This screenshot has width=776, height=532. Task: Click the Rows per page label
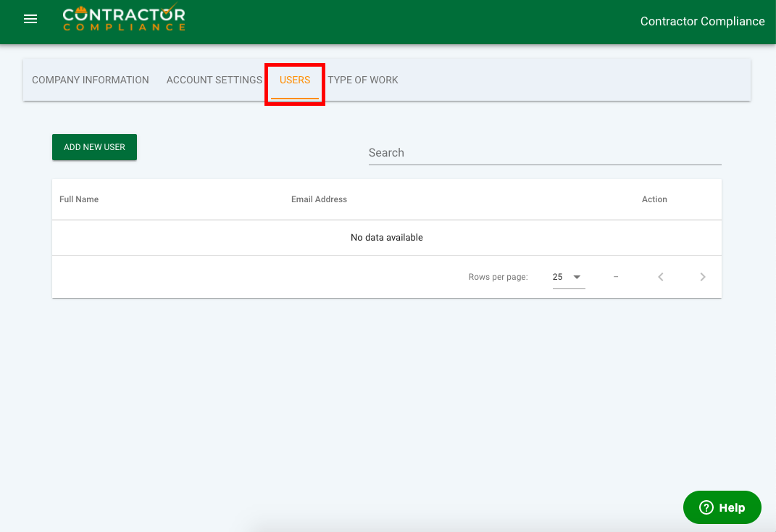click(498, 277)
